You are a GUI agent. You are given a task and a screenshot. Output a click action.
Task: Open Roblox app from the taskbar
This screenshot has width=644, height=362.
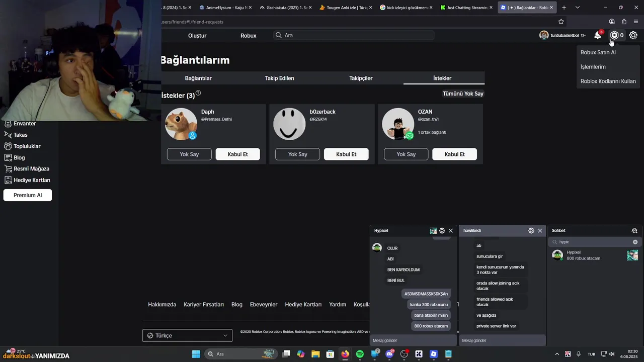point(434,354)
